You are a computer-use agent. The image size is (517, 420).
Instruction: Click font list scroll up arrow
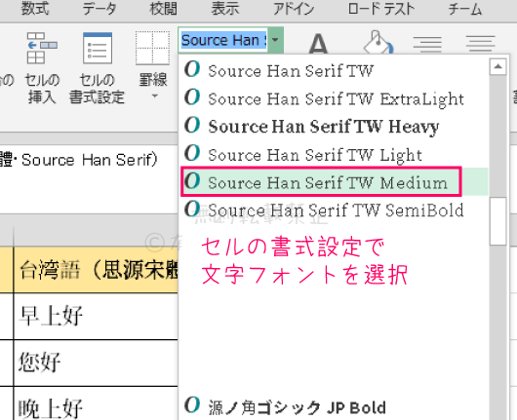tap(497, 67)
